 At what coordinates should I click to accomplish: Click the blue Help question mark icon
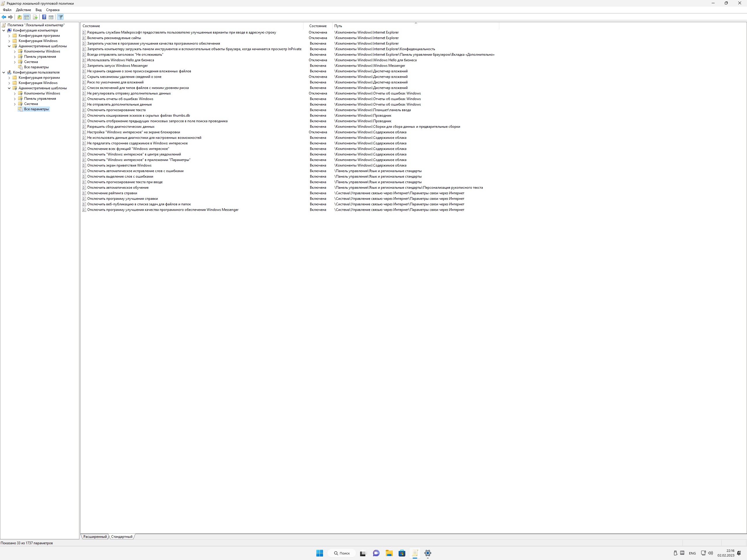coord(44,17)
